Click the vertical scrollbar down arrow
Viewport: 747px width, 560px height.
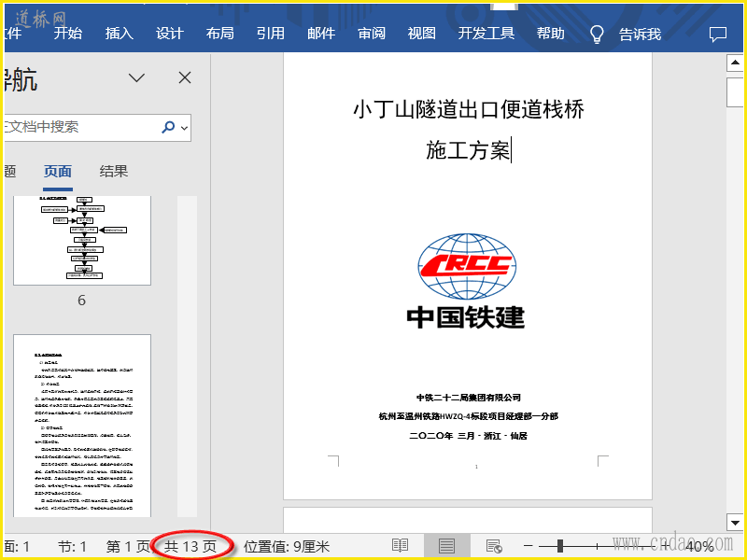coord(735,522)
